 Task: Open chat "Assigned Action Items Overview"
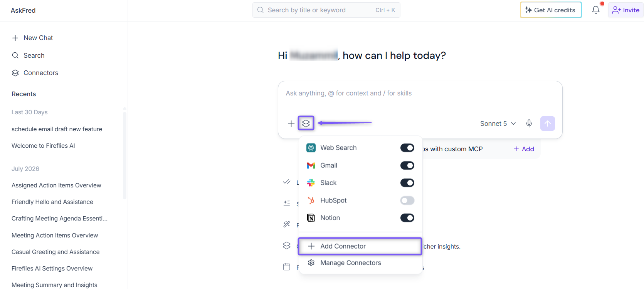coord(56,185)
